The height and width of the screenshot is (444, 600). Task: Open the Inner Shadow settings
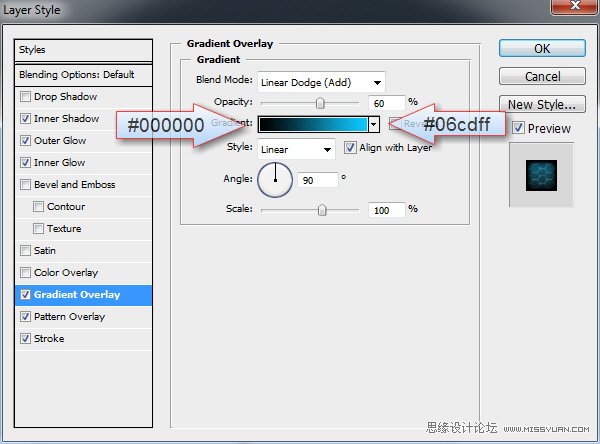67,119
